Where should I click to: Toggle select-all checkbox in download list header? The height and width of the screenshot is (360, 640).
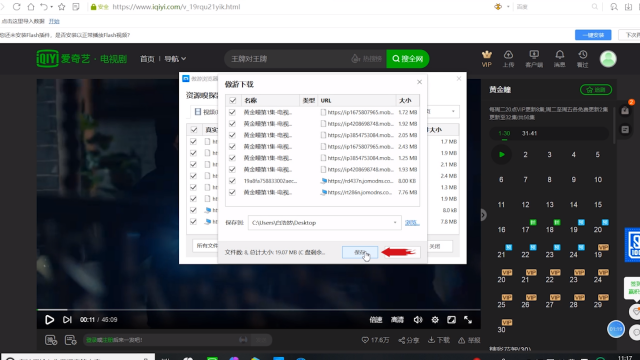(233, 100)
